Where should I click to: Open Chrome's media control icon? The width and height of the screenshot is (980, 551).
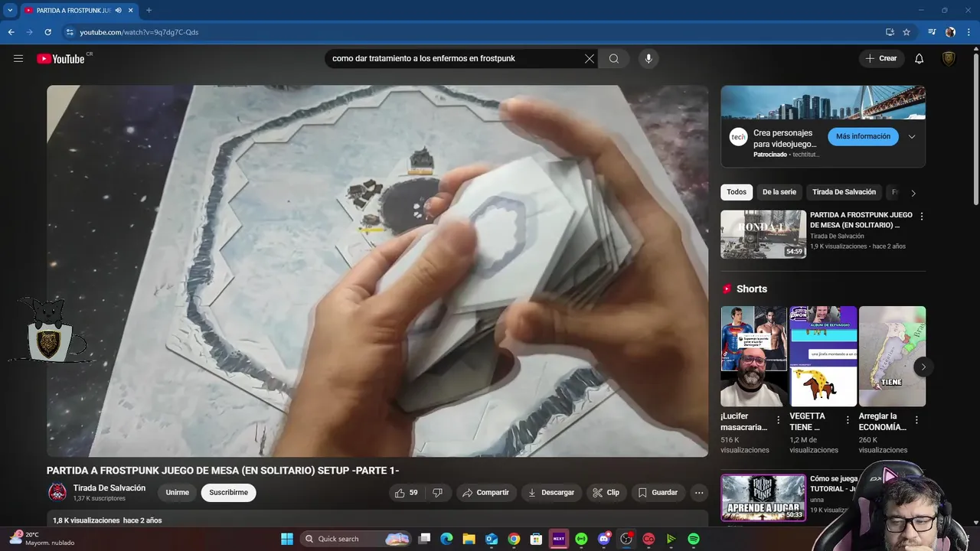pyautogui.click(x=932, y=32)
